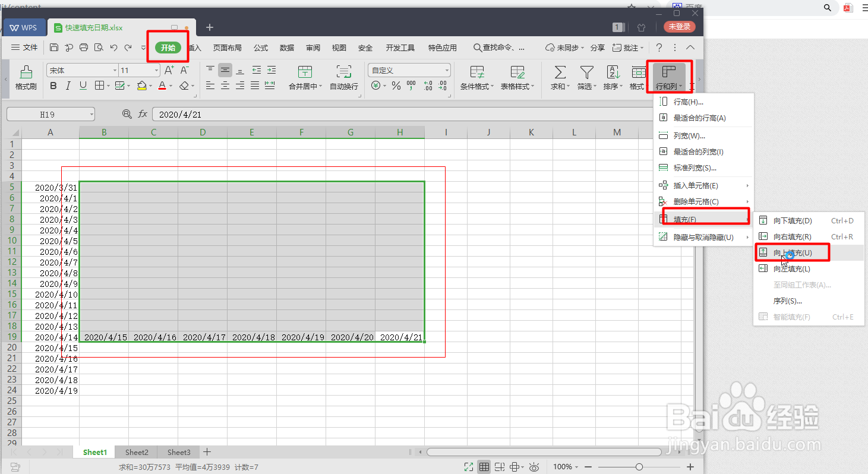This screenshot has height=474, width=868.
Task: Click the Undo arrow icon
Action: [113, 48]
